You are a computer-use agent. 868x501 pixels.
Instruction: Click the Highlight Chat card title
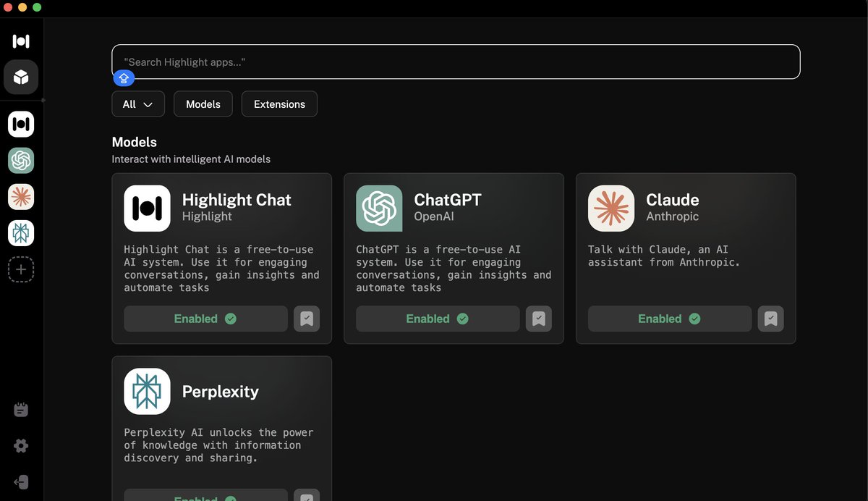[237, 200]
